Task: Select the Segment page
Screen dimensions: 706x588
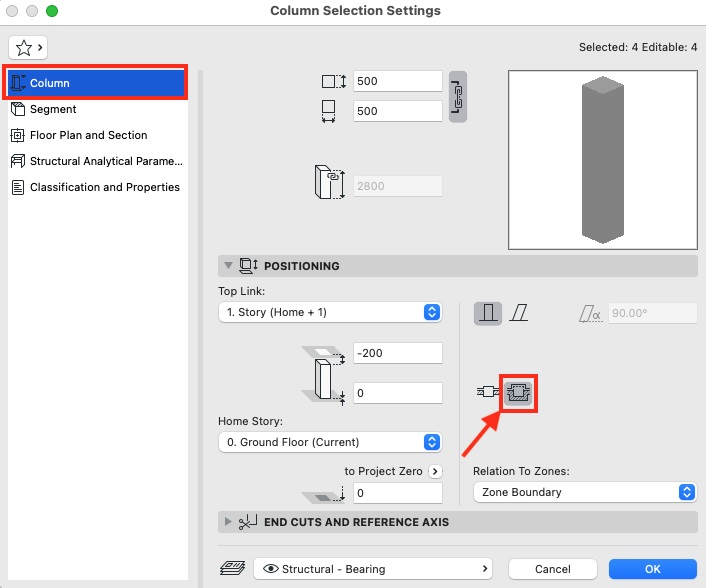Action: tap(53, 109)
